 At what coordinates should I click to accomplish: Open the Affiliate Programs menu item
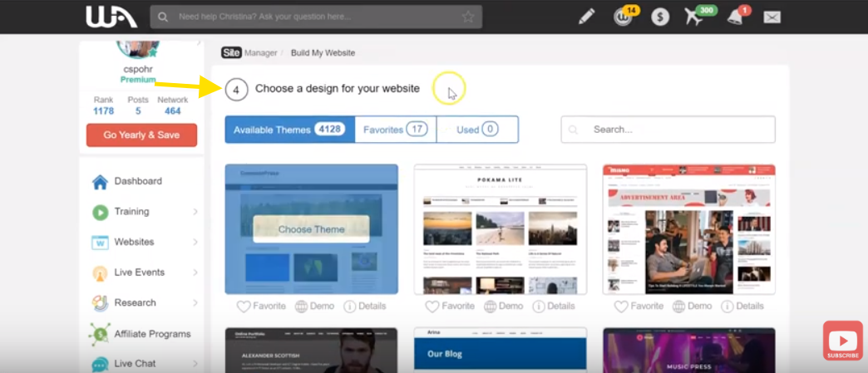point(152,334)
